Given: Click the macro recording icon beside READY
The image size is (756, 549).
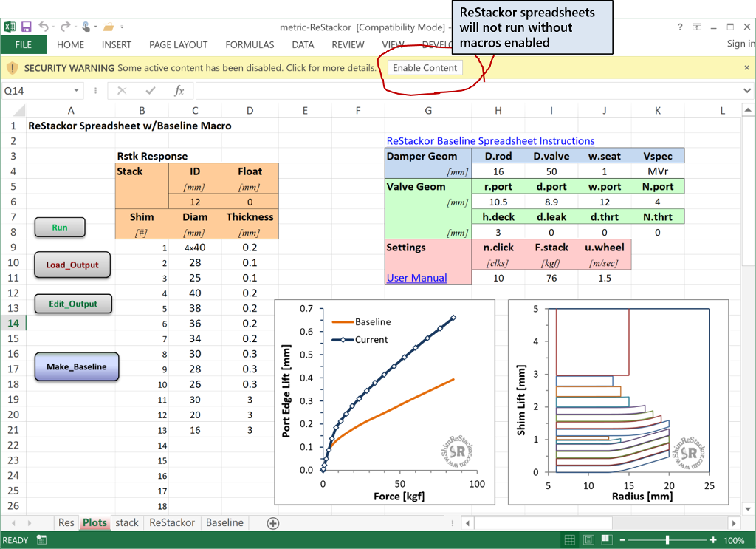Looking at the screenshot, I should 41,540.
